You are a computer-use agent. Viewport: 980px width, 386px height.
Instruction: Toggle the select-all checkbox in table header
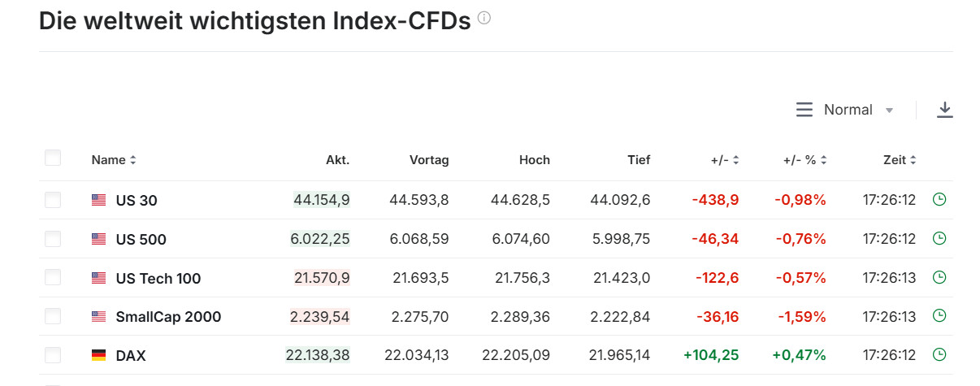click(x=53, y=158)
